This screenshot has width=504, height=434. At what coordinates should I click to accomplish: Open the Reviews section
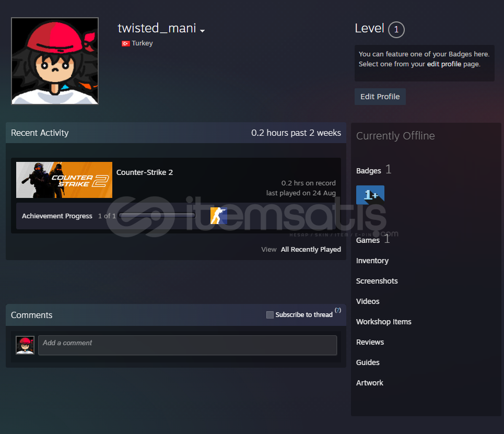click(370, 342)
